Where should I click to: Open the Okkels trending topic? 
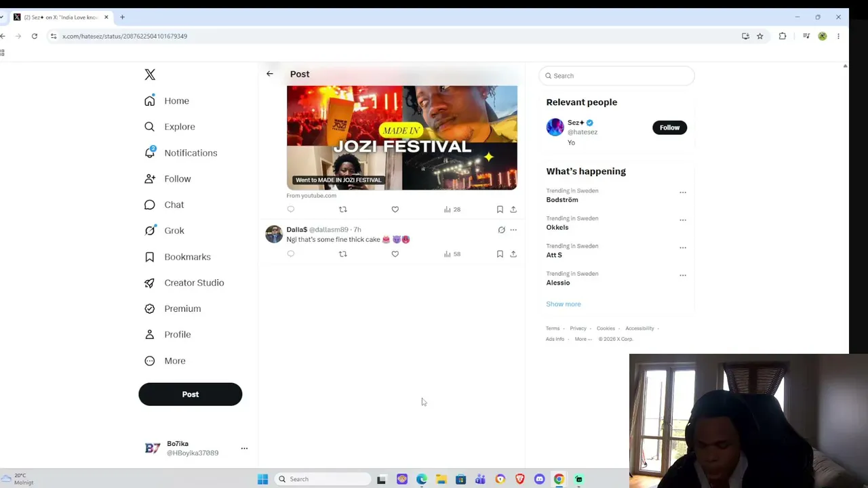coord(557,228)
